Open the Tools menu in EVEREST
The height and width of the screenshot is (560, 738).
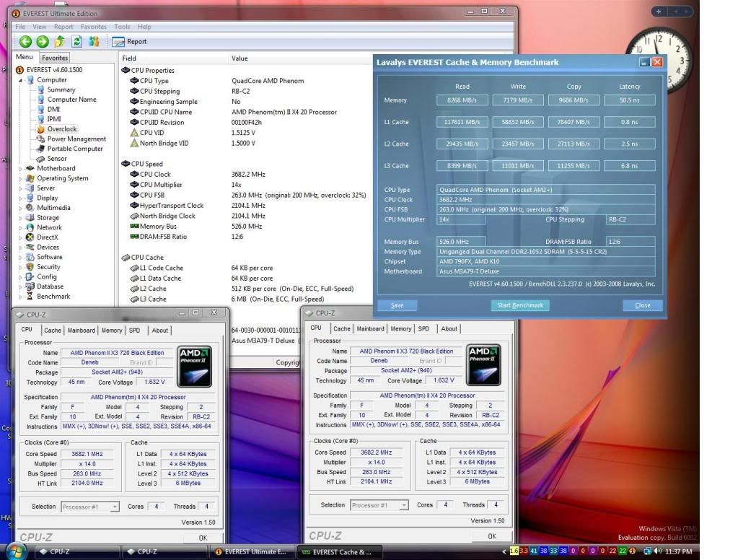point(122,27)
